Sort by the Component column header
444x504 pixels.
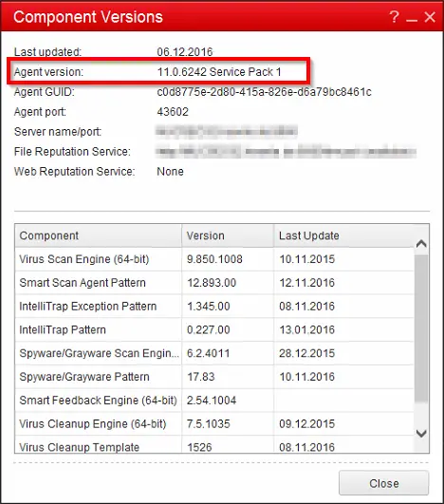coord(99,235)
